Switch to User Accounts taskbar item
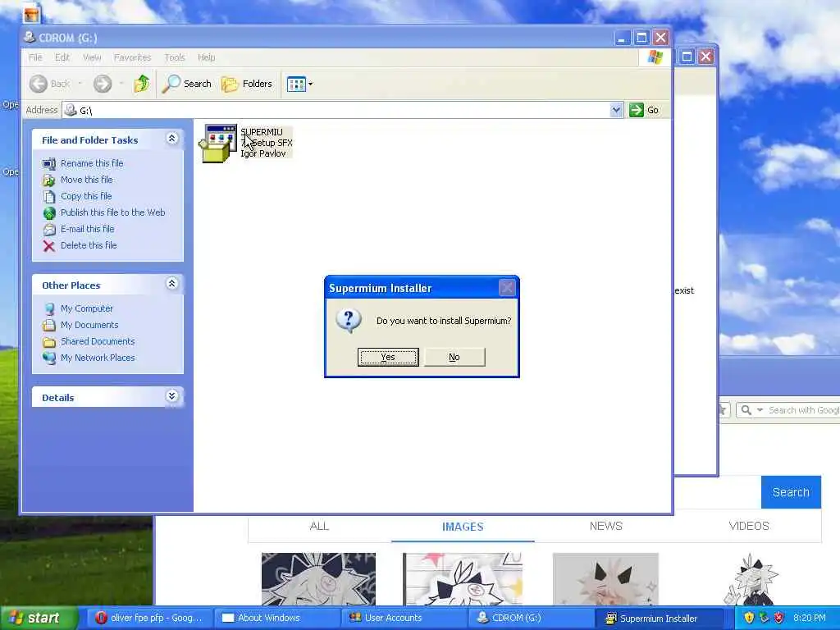The image size is (840, 630). tap(403, 619)
